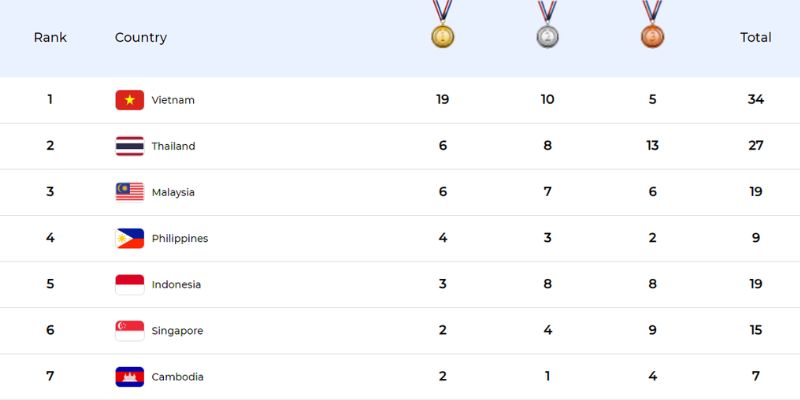Screen dimensions: 800x400
Task: Click Singapore's bronze count of 9
Action: [652, 330]
